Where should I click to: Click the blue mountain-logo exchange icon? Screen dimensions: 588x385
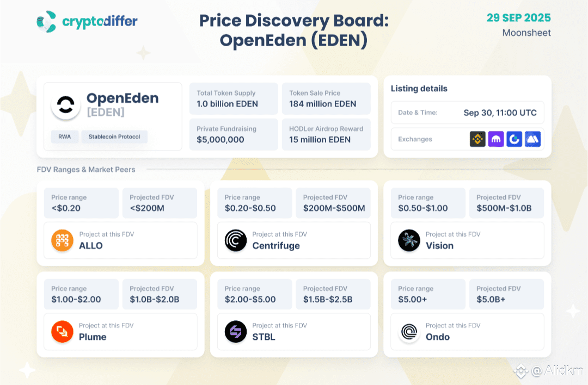coord(532,139)
